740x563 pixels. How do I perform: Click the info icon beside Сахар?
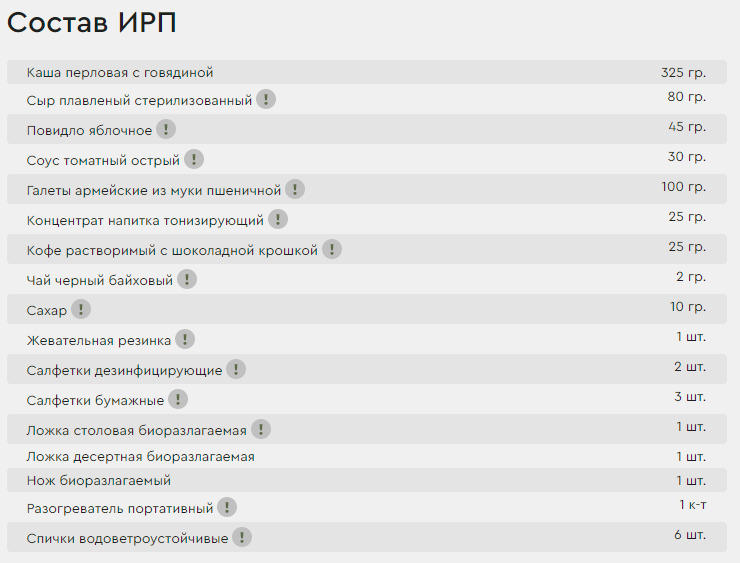click(x=81, y=309)
